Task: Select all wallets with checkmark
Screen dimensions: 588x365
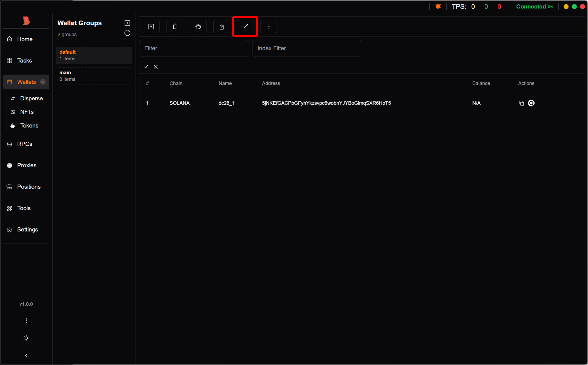Action: [x=146, y=67]
